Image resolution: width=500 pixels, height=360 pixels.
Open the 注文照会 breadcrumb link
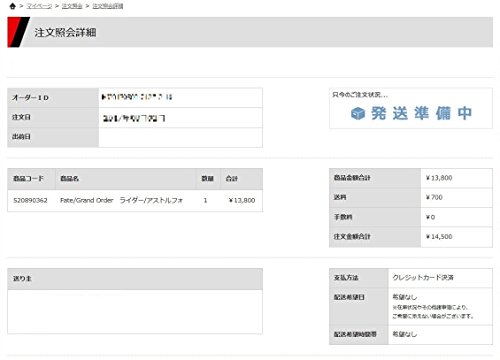[72, 6]
